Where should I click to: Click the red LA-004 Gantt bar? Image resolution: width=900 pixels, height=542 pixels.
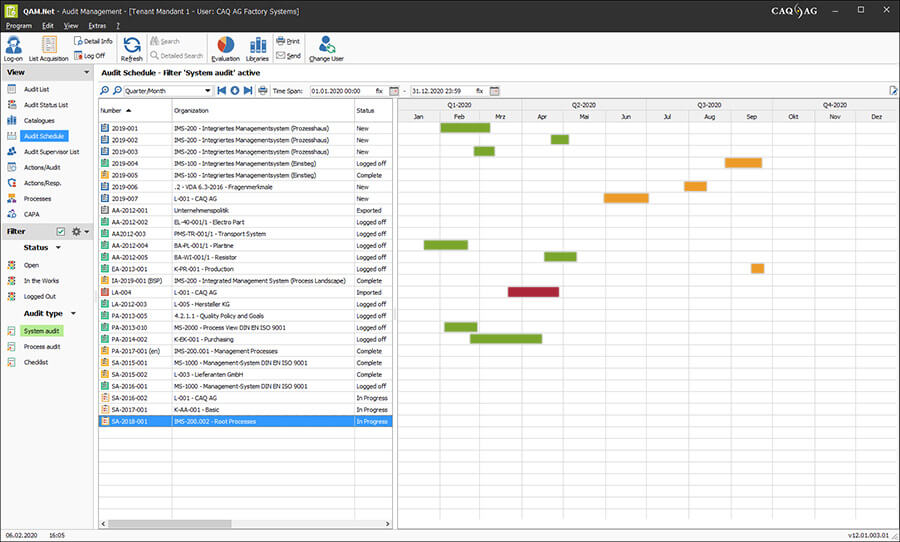pyautogui.click(x=533, y=292)
